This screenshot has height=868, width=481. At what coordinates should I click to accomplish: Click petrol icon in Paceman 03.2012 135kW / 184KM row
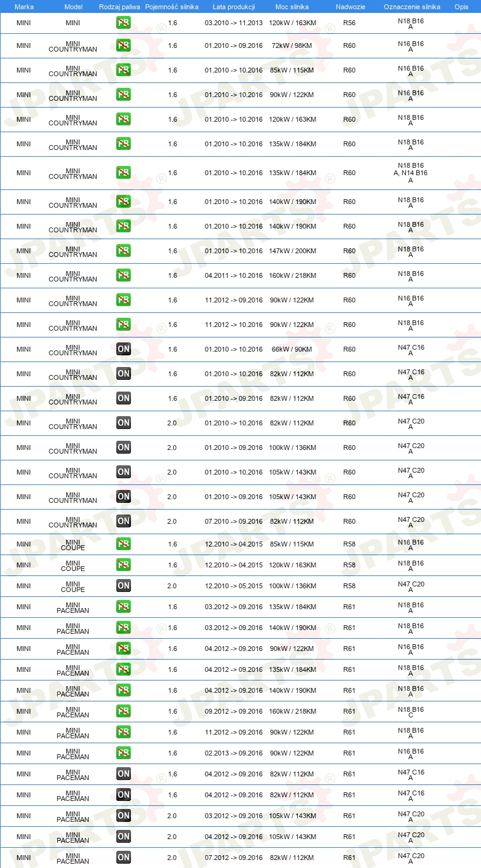click(124, 607)
